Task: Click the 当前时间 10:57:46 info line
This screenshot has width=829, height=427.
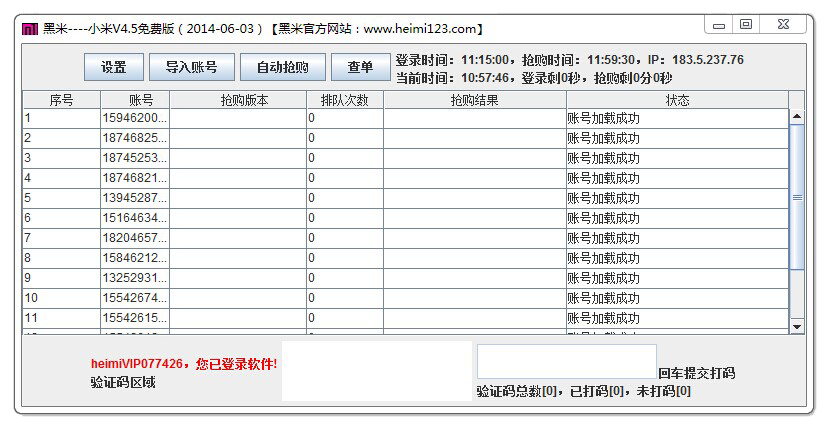Action: [534, 78]
